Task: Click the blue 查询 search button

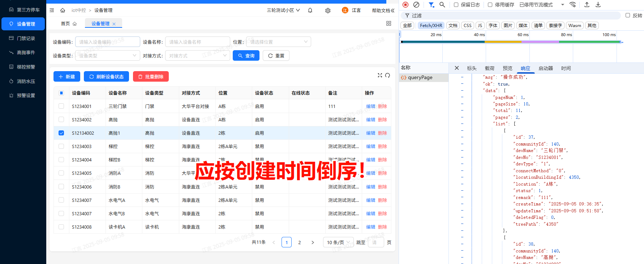Action: point(246,56)
